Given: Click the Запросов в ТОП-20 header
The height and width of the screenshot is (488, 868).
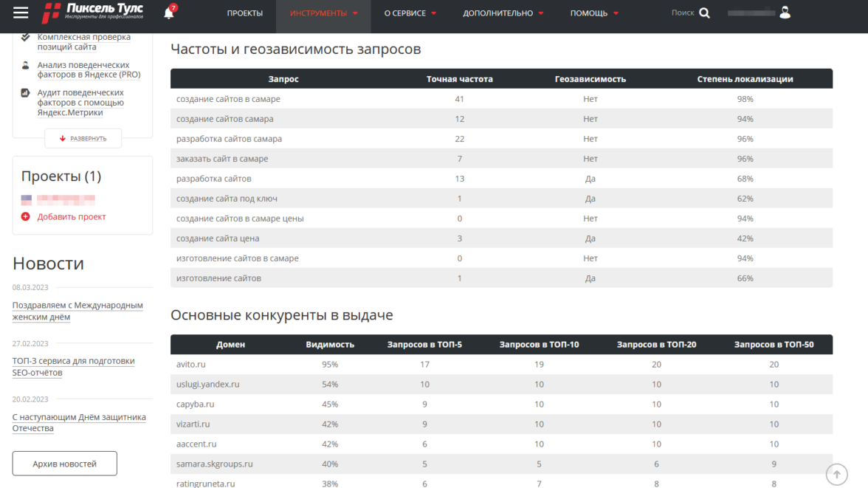Looking at the screenshot, I should [x=657, y=345].
